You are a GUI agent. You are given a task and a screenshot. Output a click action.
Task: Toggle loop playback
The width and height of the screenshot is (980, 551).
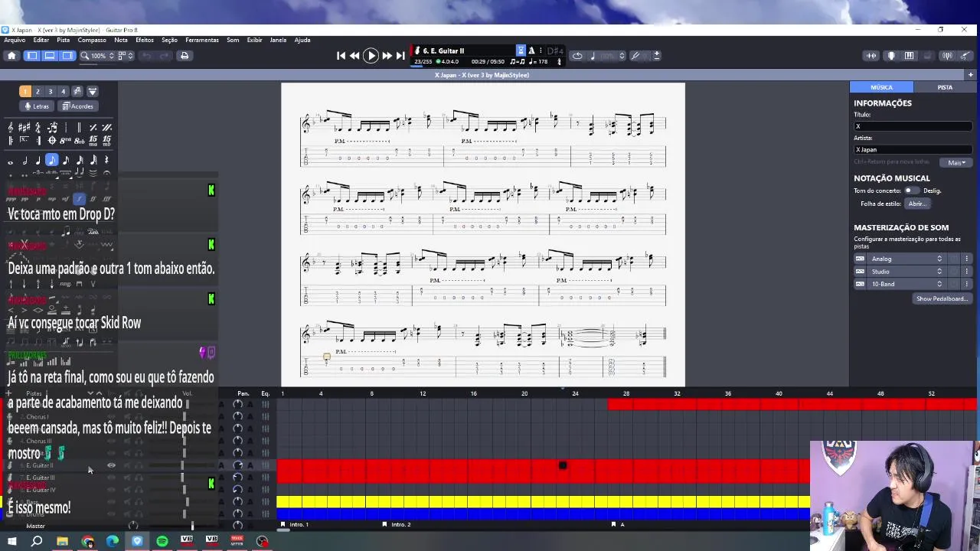click(x=577, y=56)
